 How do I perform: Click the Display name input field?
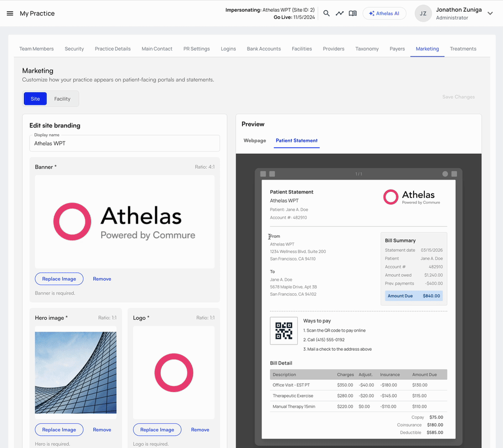pyautogui.click(x=125, y=143)
